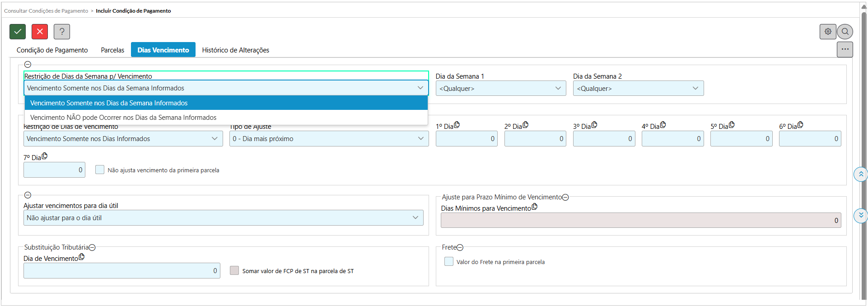The image size is (868, 307).
Task: Enable Não ajusta vencimento da primeira parcela
Action: click(100, 170)
